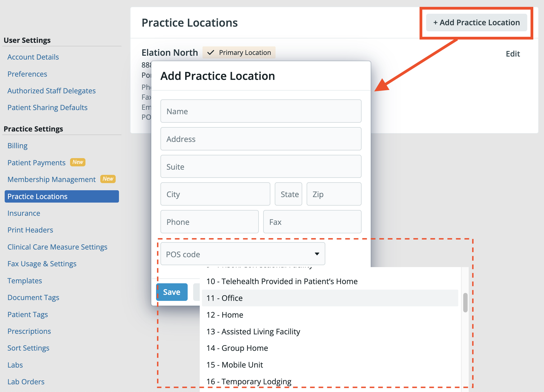Click the Save button in dialog

[x=171, y=292]
